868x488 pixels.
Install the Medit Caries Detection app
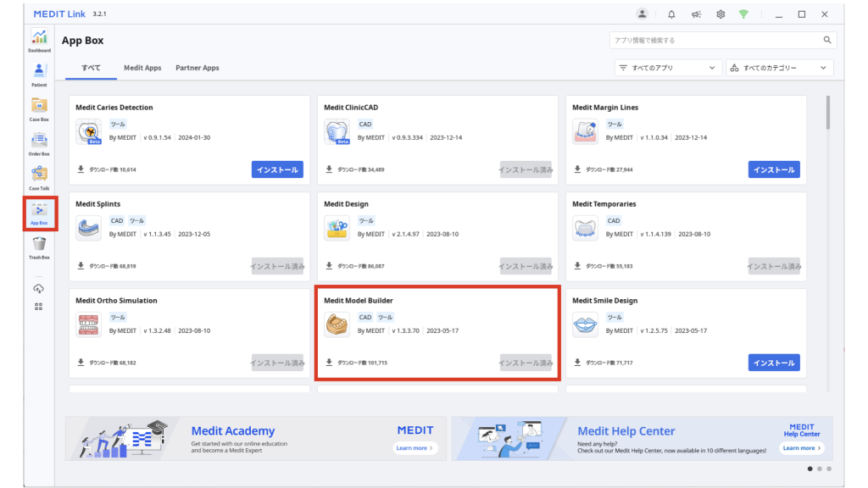pos(277,169)
